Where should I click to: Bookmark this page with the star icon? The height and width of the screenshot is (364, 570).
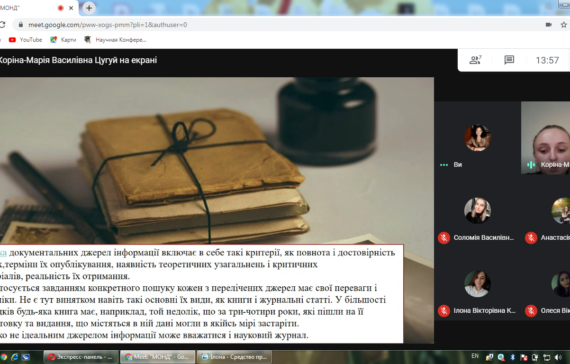564,25
